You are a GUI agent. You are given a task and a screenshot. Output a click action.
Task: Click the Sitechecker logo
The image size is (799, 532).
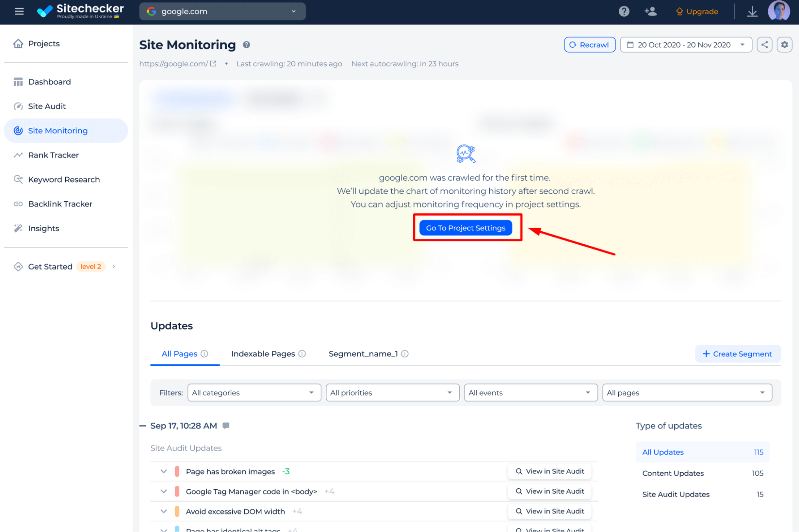80,11
